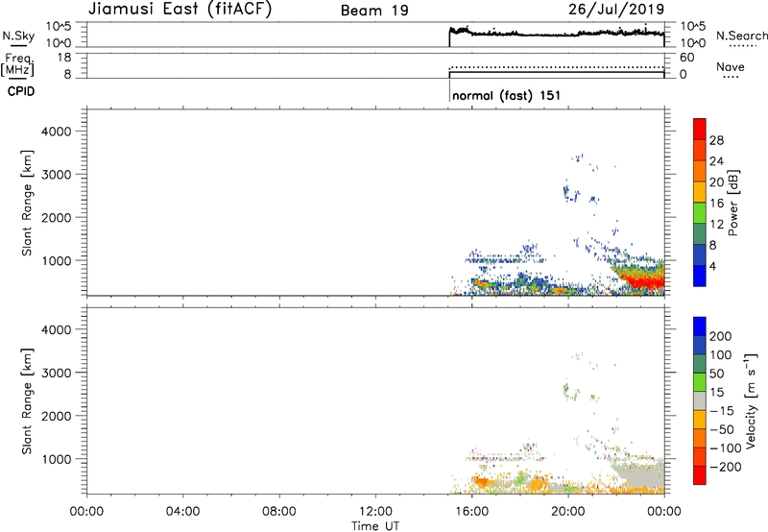Click the 'normal (fast) 151' text
The width and height of the screenshot is (768, 532).
(x=506, y=95)
